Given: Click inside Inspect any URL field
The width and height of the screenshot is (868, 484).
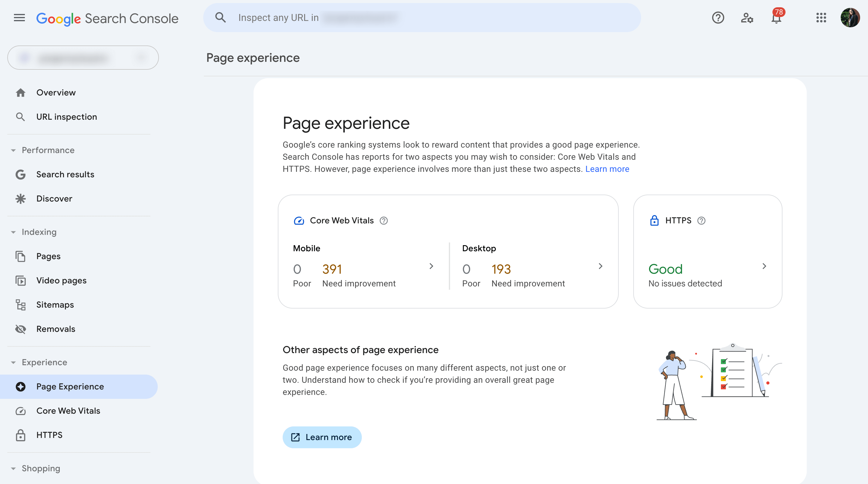Looking at the screenshot, I should [422, 18].
